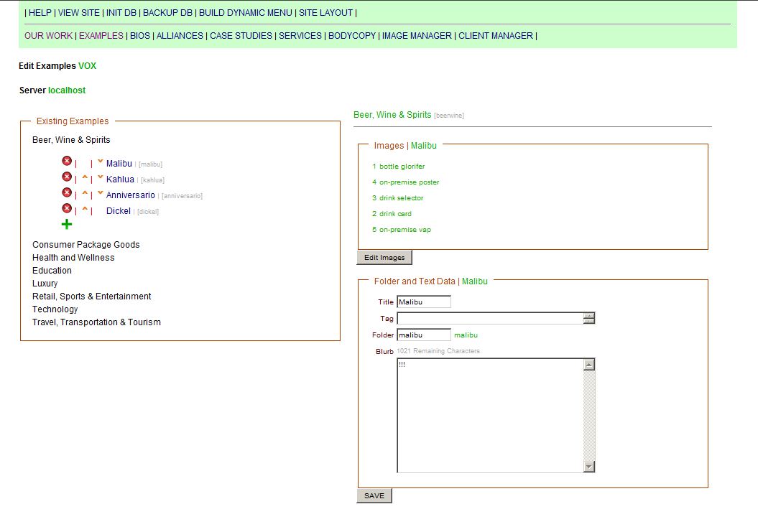Move Anniversario down with the down arrow
This screenshot has width=758, height=532.
(x=100, y=193)
